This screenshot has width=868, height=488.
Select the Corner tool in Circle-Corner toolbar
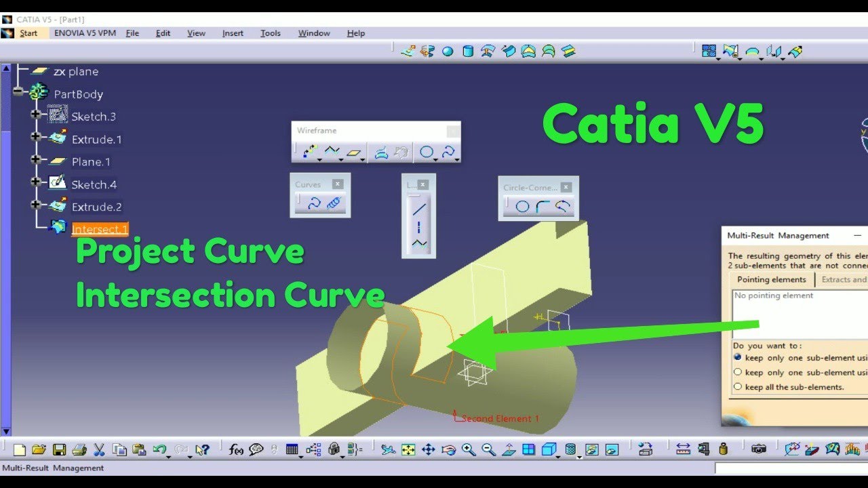(x=542, y=207)
